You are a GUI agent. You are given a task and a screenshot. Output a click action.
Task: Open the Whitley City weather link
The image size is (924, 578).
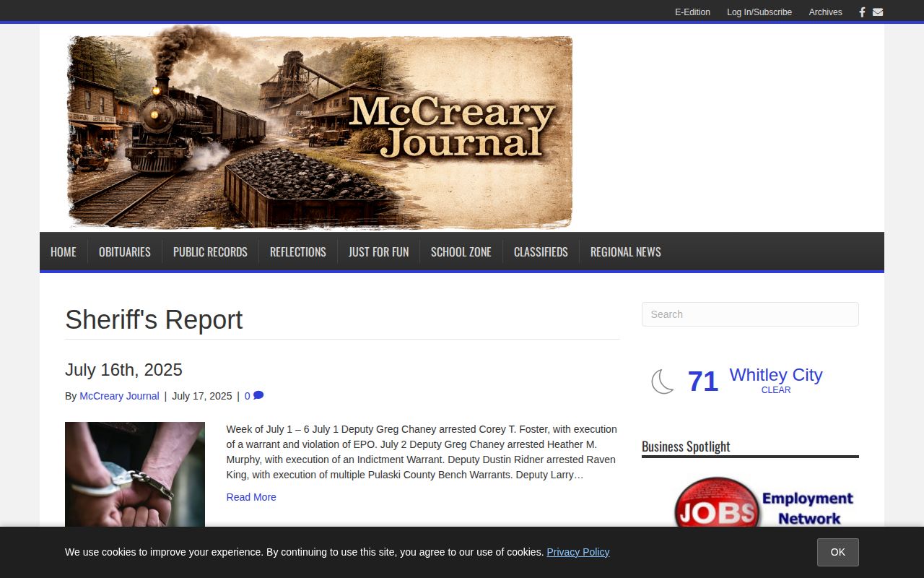tap(776, 375)
